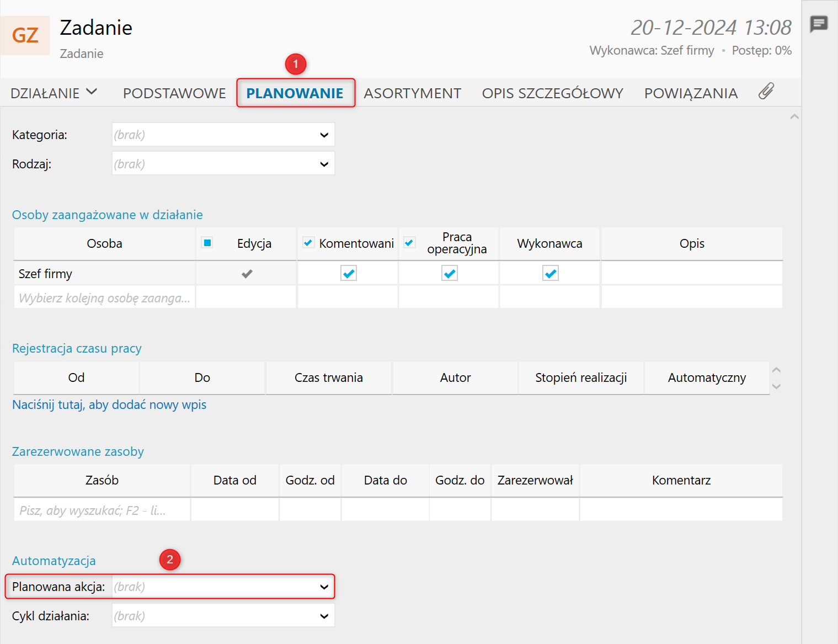Open the OPIS SZCZEGÓŁOWY tab

[552, 93]
